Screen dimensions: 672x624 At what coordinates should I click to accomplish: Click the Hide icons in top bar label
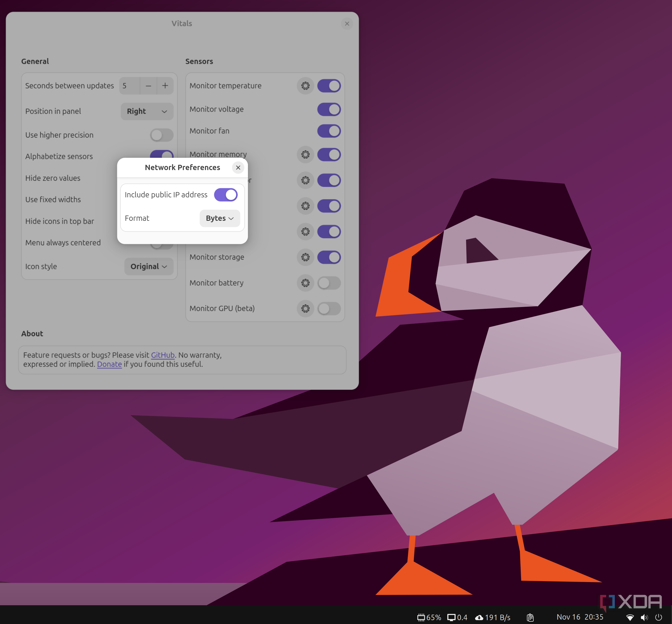click(x=59, y=221)
